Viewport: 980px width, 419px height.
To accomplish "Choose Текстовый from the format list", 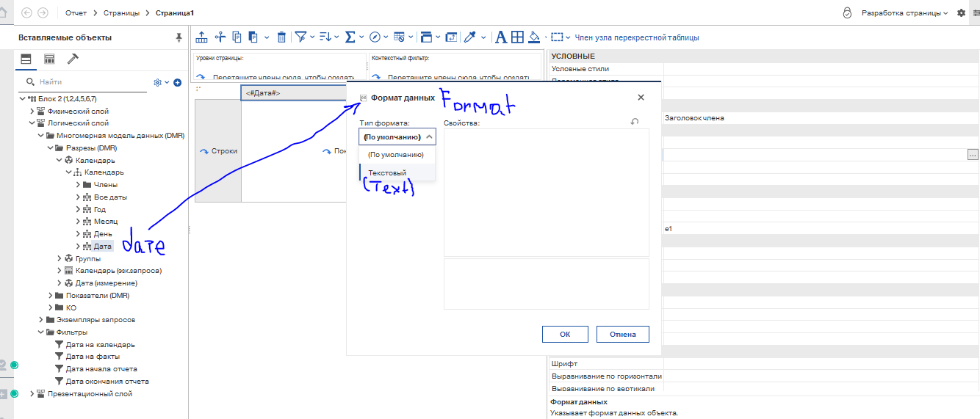I will point(397,172).
